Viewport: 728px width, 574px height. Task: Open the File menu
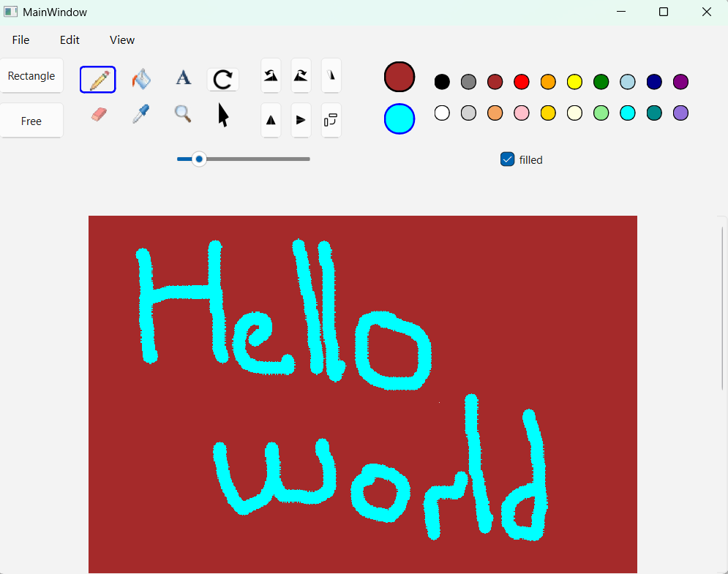click(x=20, y=40)
